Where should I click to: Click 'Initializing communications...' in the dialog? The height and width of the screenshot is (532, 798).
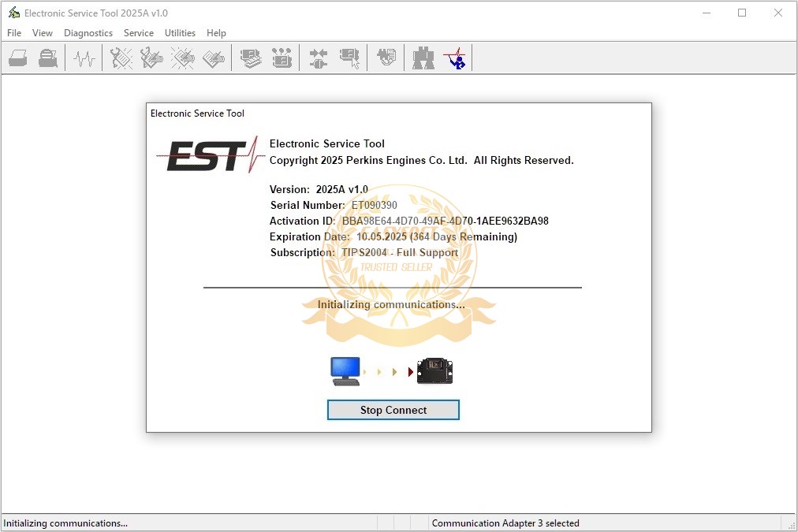[x=391, y=305]
